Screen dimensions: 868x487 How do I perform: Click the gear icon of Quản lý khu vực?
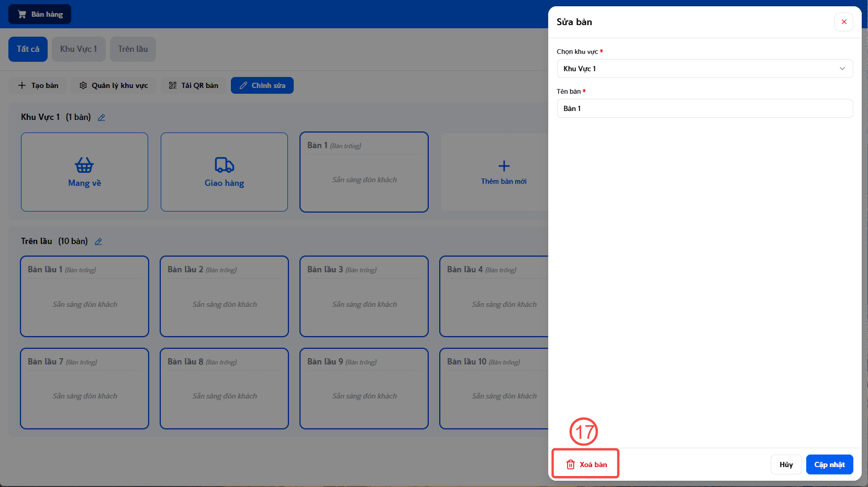pyautogui.click(x=83, y=85)
